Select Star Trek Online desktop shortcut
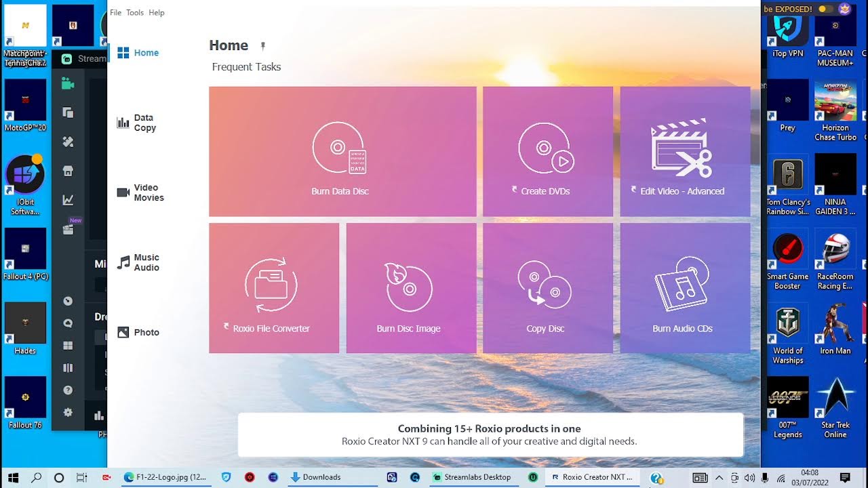The height and width of the screenshot is (488, 868). [835, 408]
